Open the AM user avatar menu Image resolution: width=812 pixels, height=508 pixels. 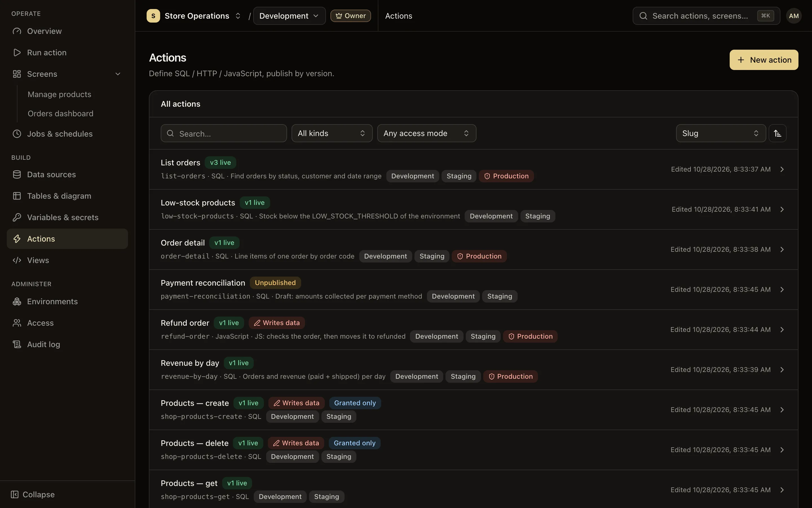[x=794, y=16]
